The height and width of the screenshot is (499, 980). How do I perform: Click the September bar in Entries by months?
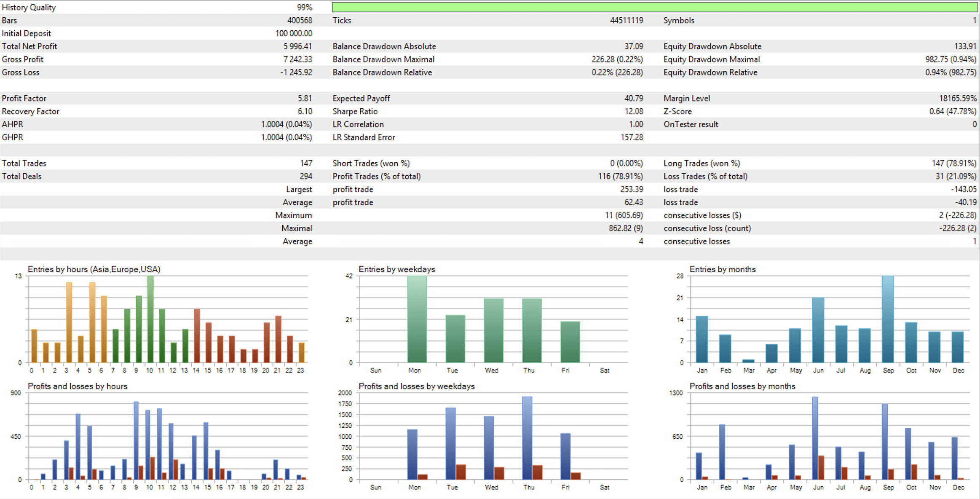click(887, 319)
